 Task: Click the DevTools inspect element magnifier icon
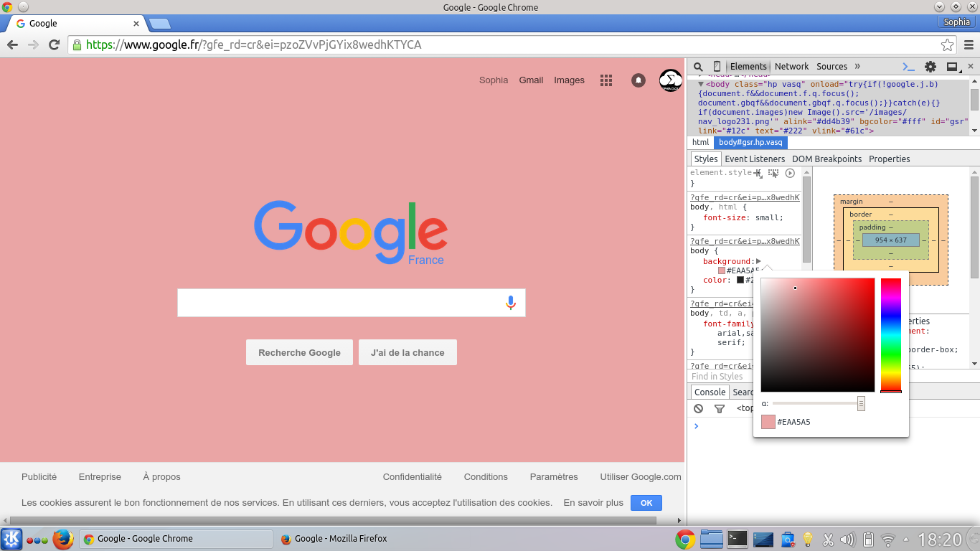tap(698, 66)
